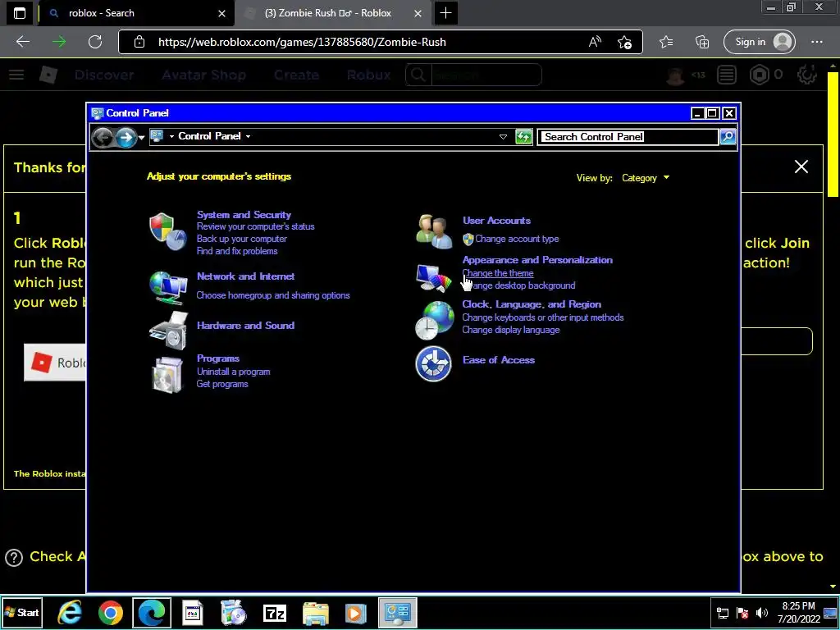The width and height of the screenshot is (840, 630).
Task: Open User Accounts people icon
Action: pos(434,231)
